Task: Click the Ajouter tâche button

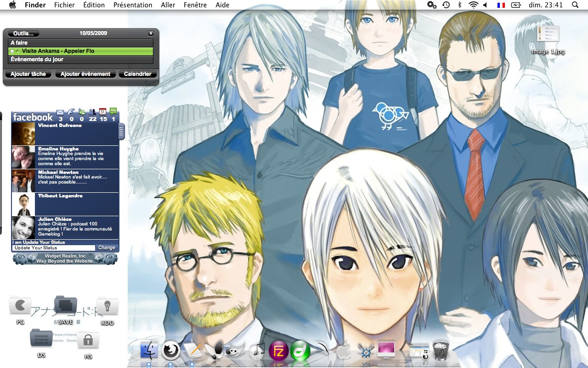Action: tap(28, 74)
